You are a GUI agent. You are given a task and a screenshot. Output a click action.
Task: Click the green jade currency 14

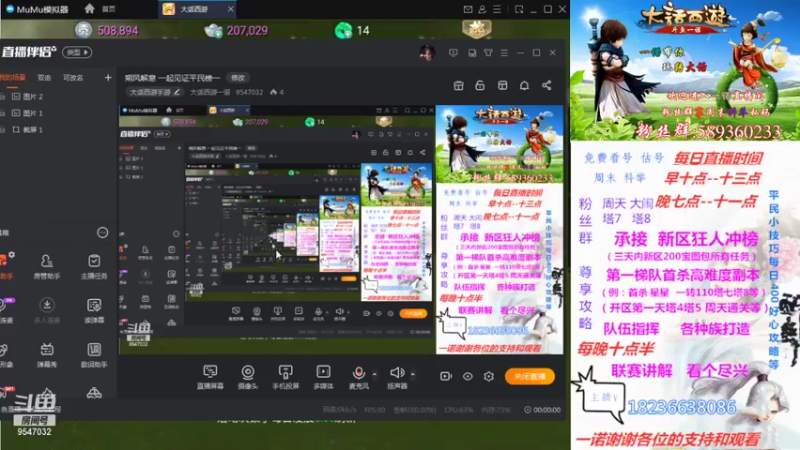pyautogui.click(x=352, y=31)
